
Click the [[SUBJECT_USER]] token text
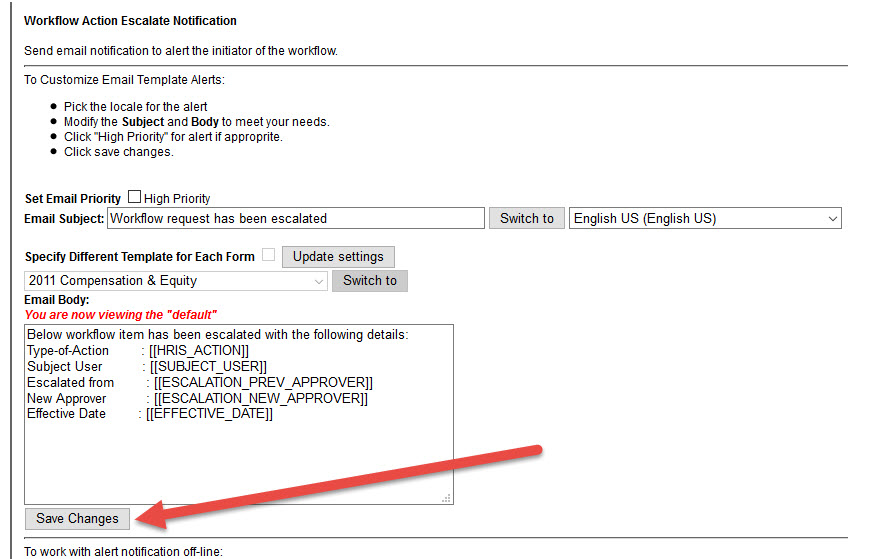tap(208, 367)
